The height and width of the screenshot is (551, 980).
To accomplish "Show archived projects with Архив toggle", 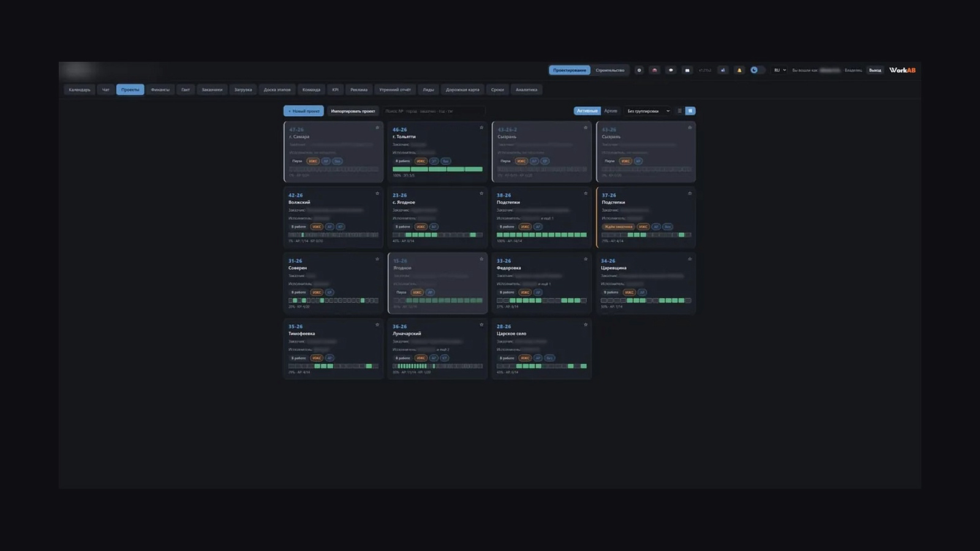I will [611, 111].
